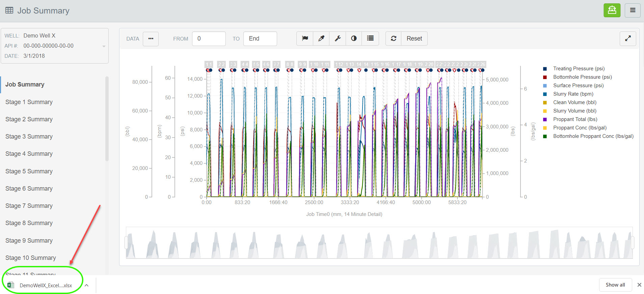Open the DATA ellipsis dropdown

(x=151, y=39)
